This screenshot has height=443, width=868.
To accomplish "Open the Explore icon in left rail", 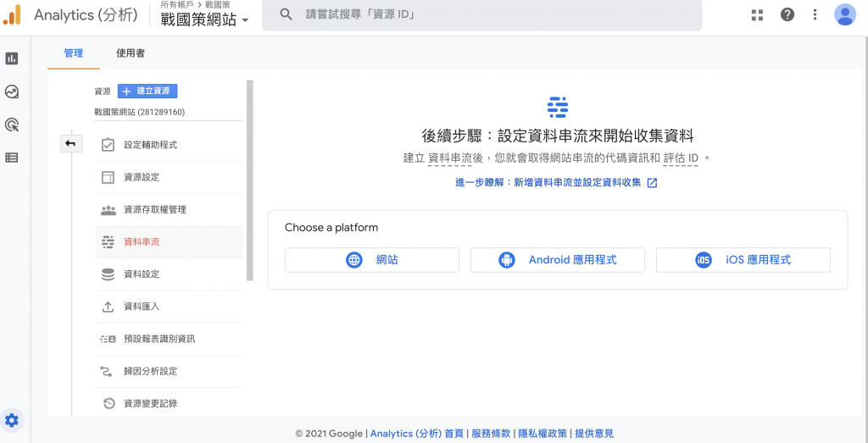I will click(x=12, y=91).
